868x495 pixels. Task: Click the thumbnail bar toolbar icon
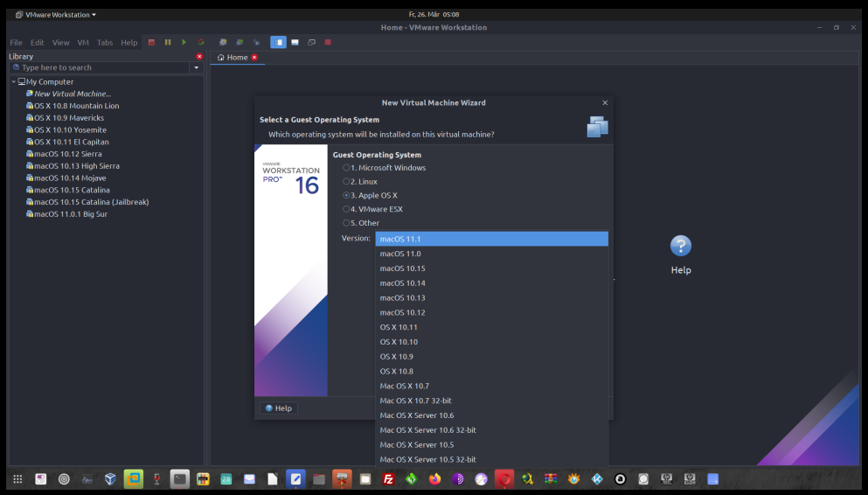[x=295, y=42]
